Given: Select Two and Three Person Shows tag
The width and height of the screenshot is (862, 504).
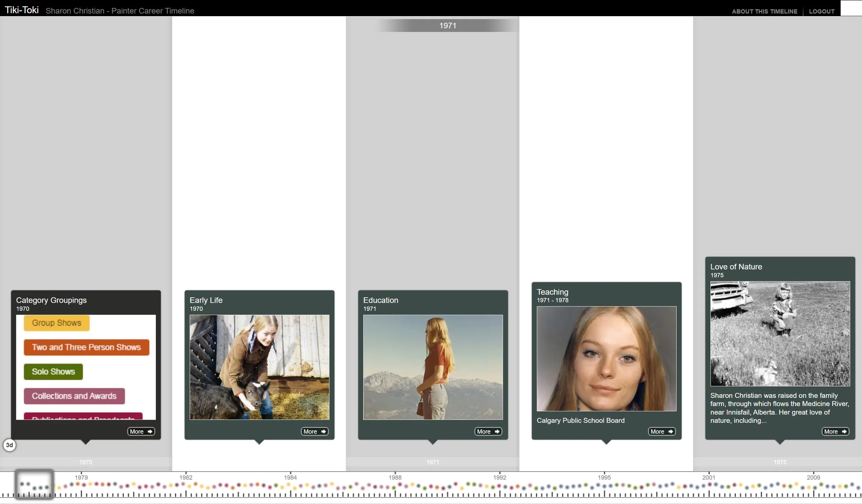Looking at the screenshot, I should pyautogui.click(x=86, y=347).
